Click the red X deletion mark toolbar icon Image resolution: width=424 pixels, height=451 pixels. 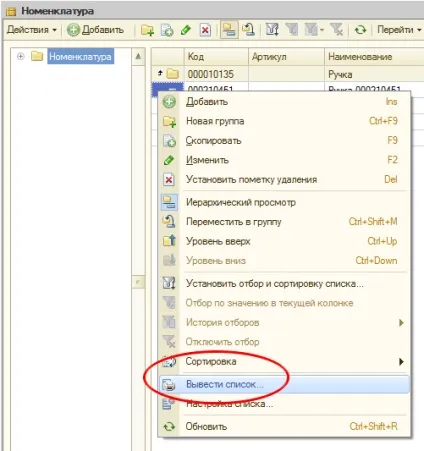pyautogui.click(x=205, y=30)
